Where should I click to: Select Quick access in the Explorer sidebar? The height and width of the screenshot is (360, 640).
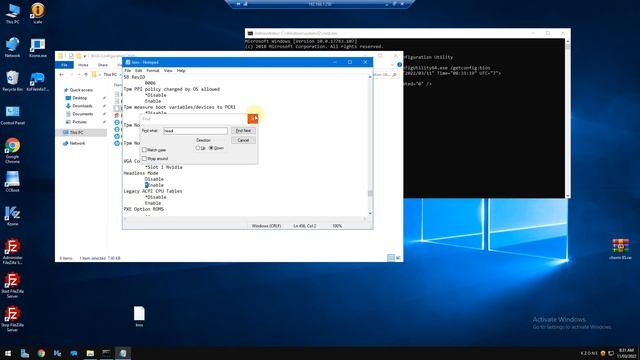click(x=81, y=90)
